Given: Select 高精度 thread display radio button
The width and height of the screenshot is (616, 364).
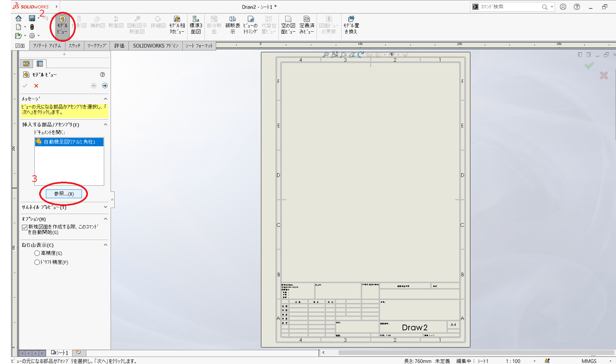Looking at the screenshot, I should (37, 253).
